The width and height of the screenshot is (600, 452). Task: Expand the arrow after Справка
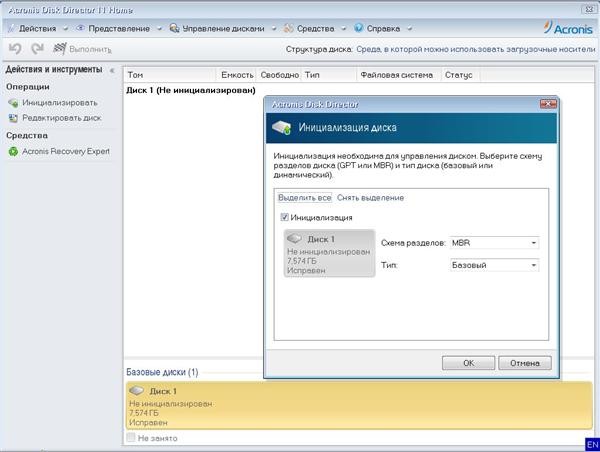coord(409,29)
